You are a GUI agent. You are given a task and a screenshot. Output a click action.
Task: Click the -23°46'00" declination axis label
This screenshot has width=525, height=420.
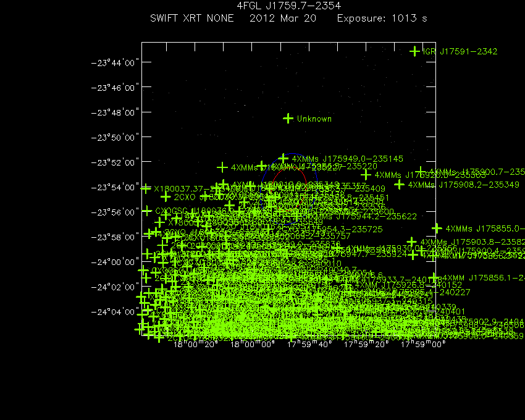115,88
